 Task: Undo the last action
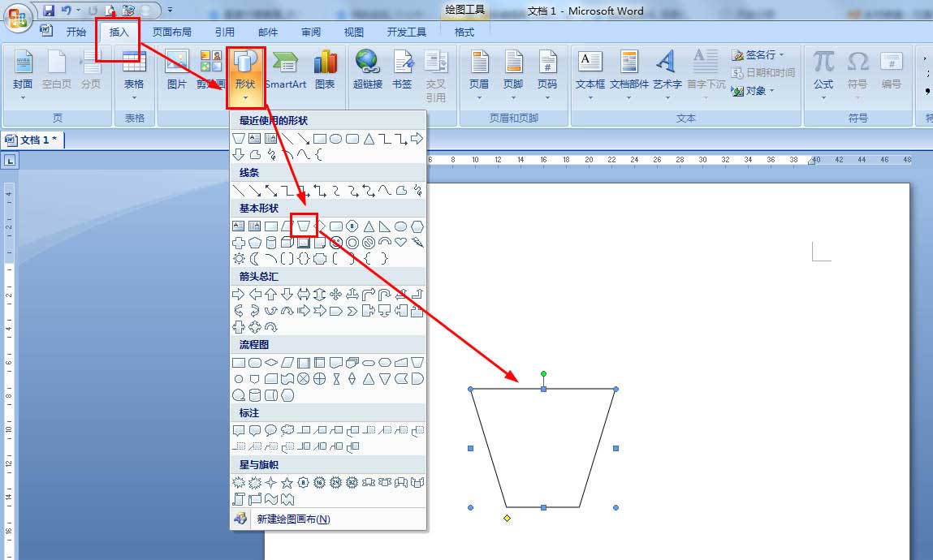tap(66, 10)
